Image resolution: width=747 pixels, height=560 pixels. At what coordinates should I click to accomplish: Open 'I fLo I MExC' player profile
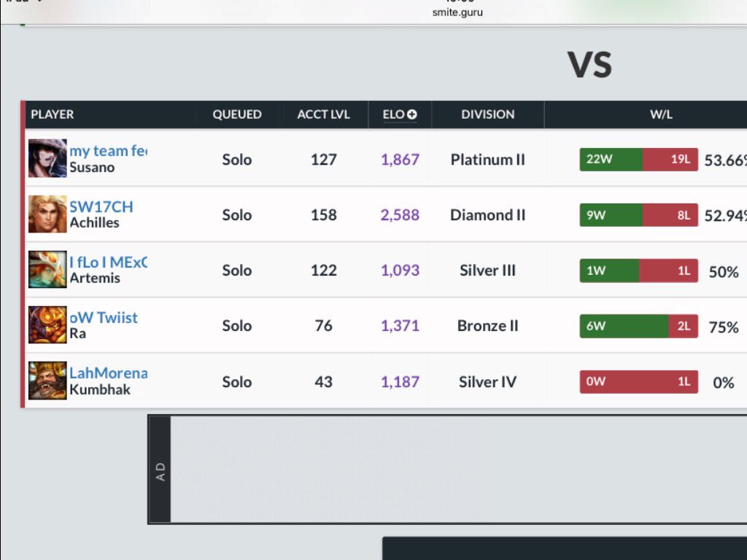point(108,262)
